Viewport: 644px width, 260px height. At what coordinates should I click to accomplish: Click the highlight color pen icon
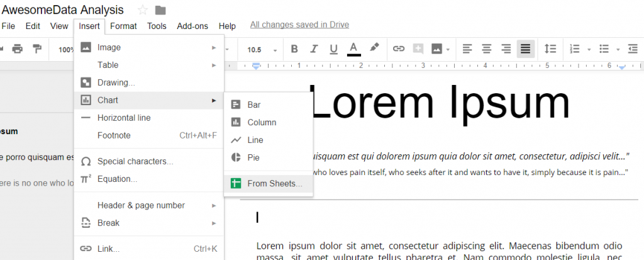[374, 48]
